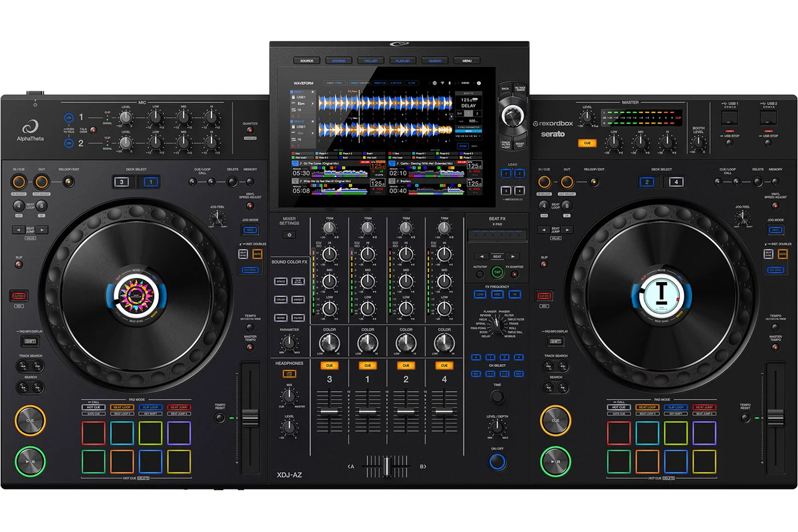Tap the globe icon on the touchscreen
The image size is (798, 532).
[434, 83]
